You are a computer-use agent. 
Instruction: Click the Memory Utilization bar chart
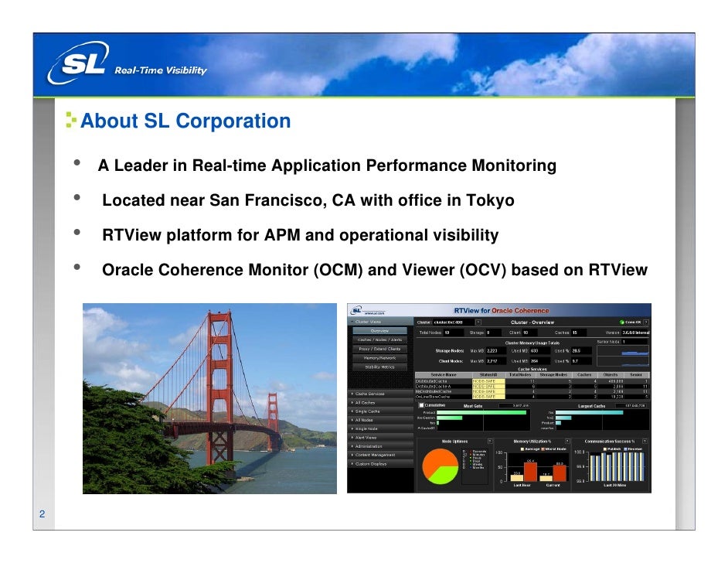coord(538,466)
